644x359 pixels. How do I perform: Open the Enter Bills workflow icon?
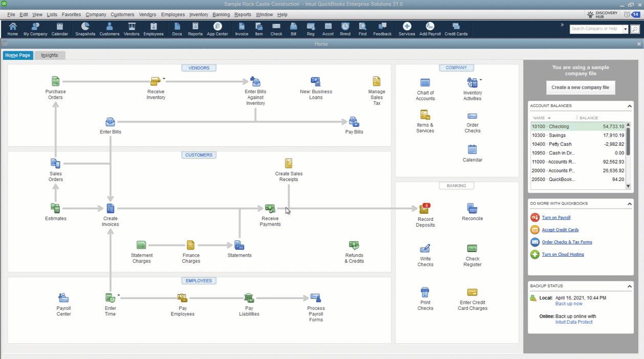coord(110,122)
